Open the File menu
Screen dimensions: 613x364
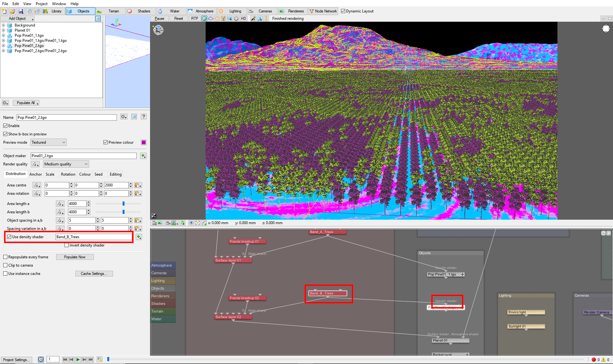(x=5, y=4)
